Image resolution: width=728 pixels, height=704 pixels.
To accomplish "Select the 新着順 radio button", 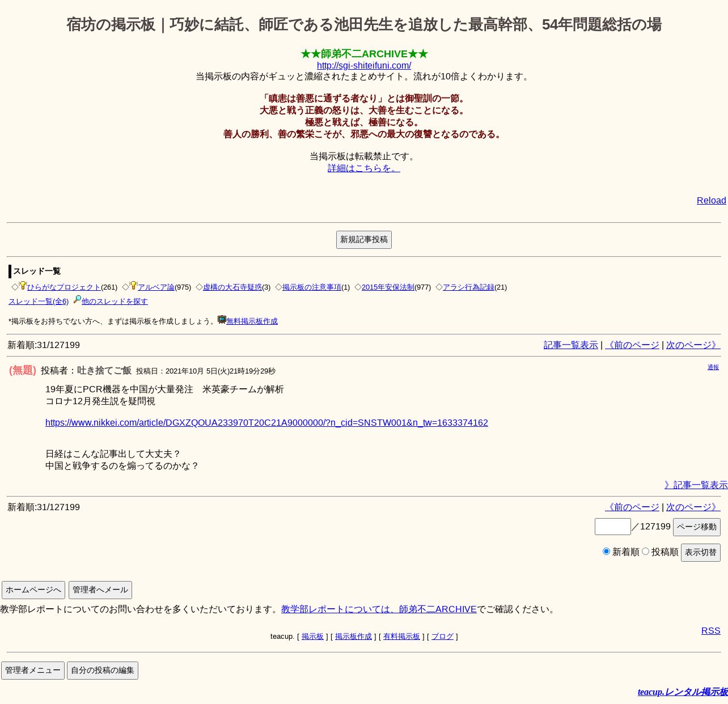I will click(606, 551).
